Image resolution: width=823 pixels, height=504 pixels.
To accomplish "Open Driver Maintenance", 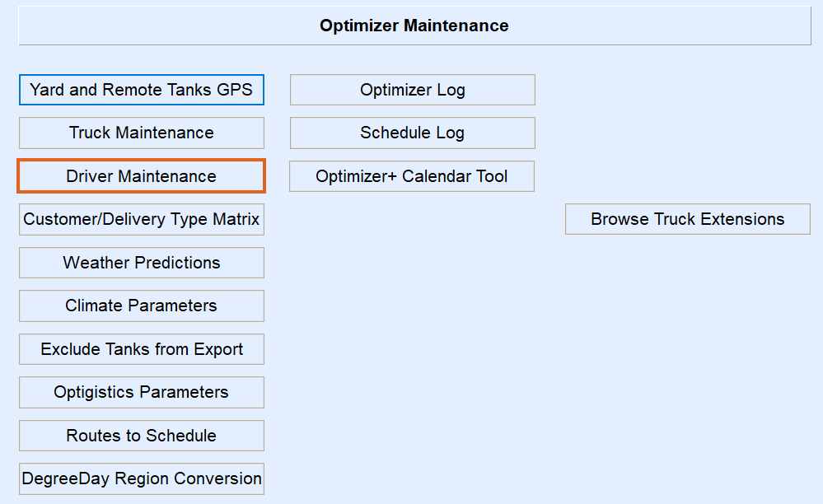I will click(x=142, y=176).
